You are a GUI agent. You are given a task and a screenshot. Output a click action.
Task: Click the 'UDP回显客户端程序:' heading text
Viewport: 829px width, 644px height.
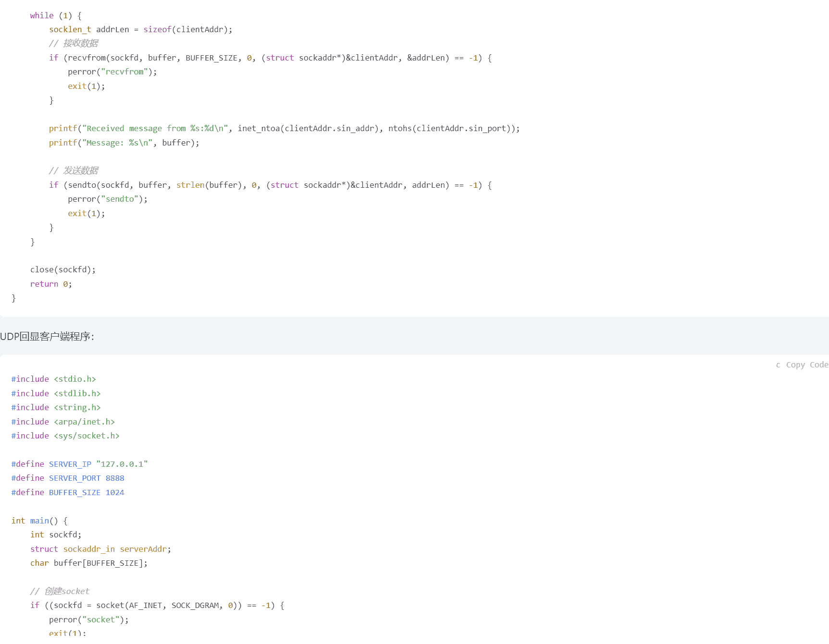point(47,337)
